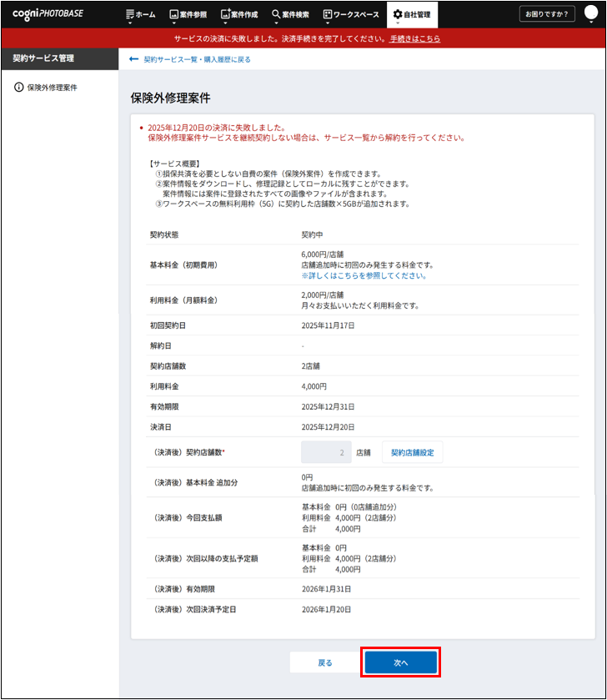Follow the 手続きはこちら link in red banner
Screen dimensions: 607x700
click(x=414, y=39)
